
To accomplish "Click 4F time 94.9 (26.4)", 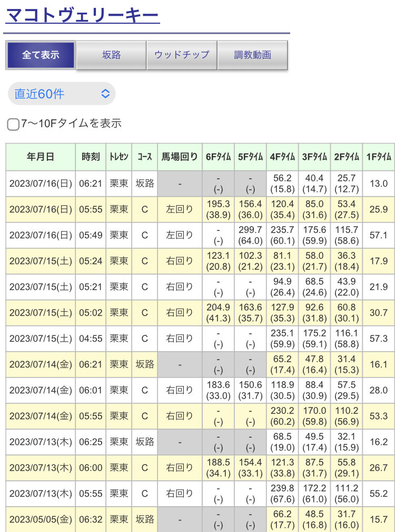I will click(x=282, y=287).
